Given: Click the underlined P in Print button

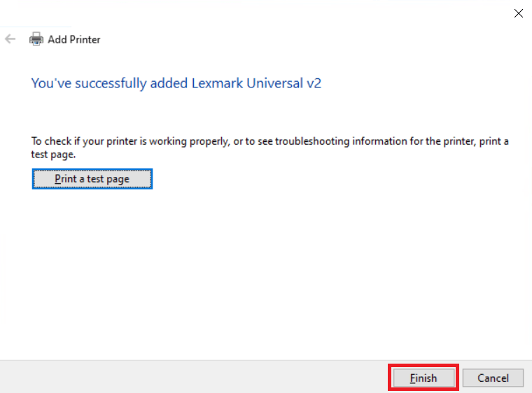Looking at the screenshot, I should tap(57, 179).
